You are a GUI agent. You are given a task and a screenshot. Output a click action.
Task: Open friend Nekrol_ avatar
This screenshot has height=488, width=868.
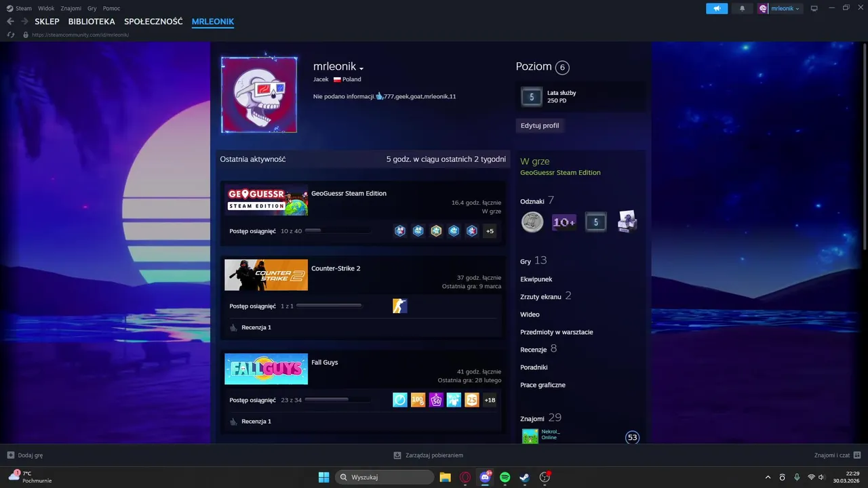(x=530, y=436)
